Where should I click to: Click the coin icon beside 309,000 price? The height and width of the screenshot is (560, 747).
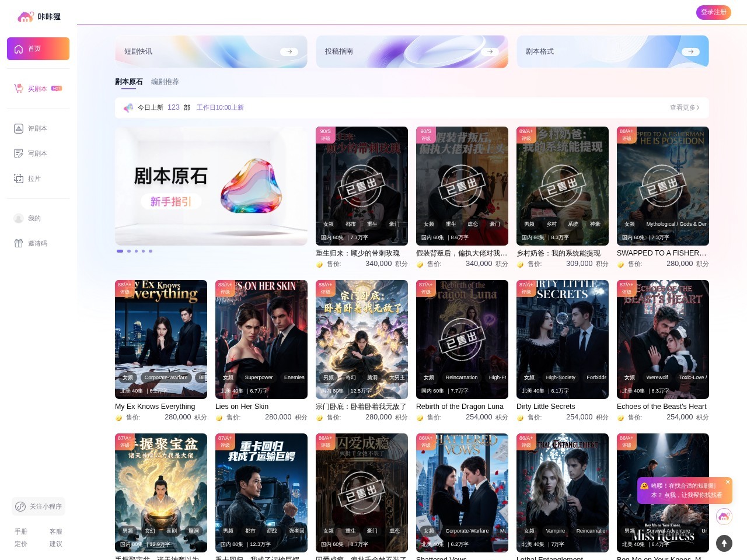click(x=521, y=264)
